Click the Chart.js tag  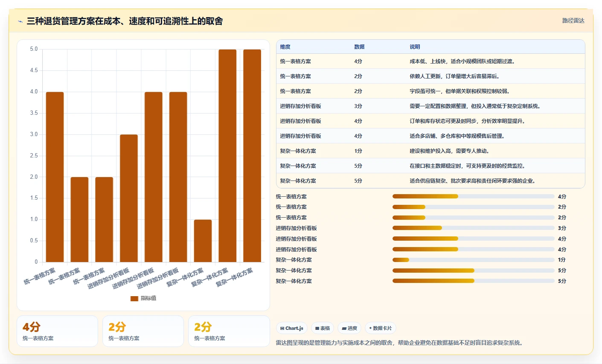(x=292, y=328)
